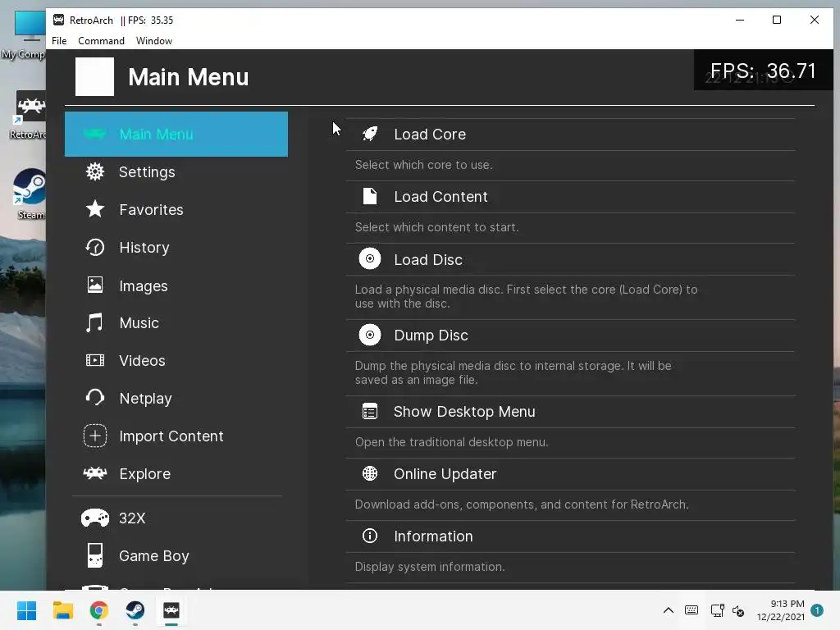
Task: Click the plus icon beside Import Content
Action: point(95,436)
